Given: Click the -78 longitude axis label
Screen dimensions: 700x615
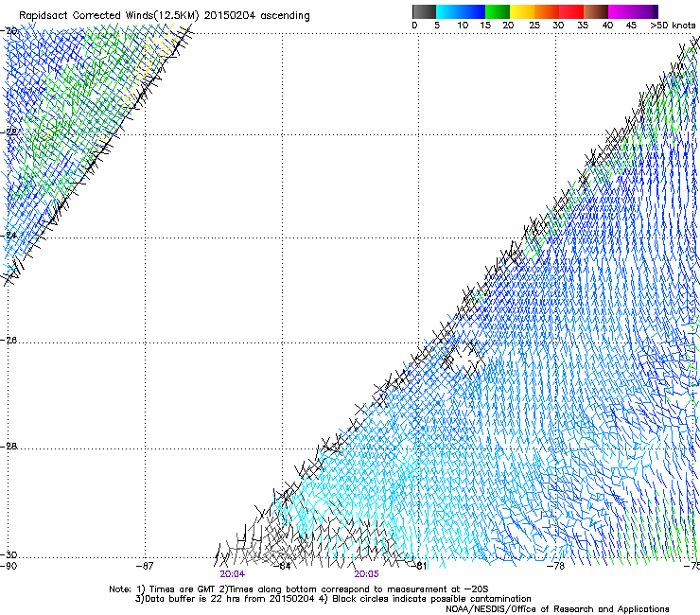Looking at the screenshot, I should coord(556,566).
